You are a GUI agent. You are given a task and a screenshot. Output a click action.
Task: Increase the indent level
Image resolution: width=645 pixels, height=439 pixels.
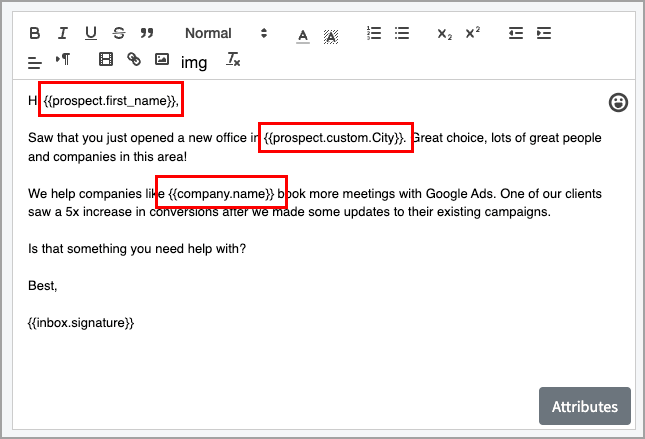pyautogui.click(x=544, y=33)
